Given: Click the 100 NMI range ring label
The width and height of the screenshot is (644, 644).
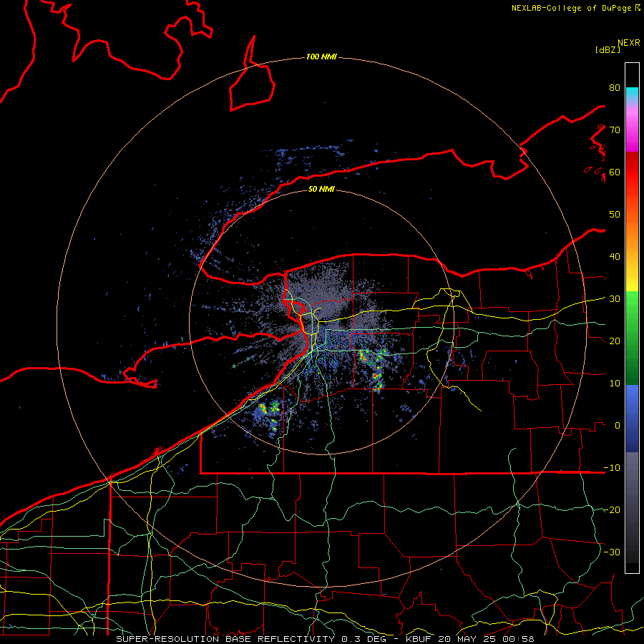Looking at the screenshot, I should [321, 57].
